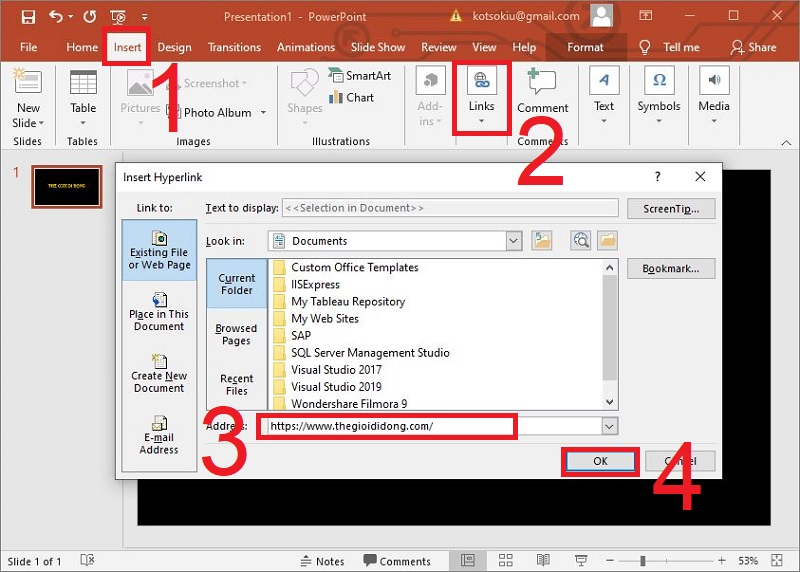Select E-mail Address link type
The width and height of the screenshot is (800, 572).
(x=159, y=435)
